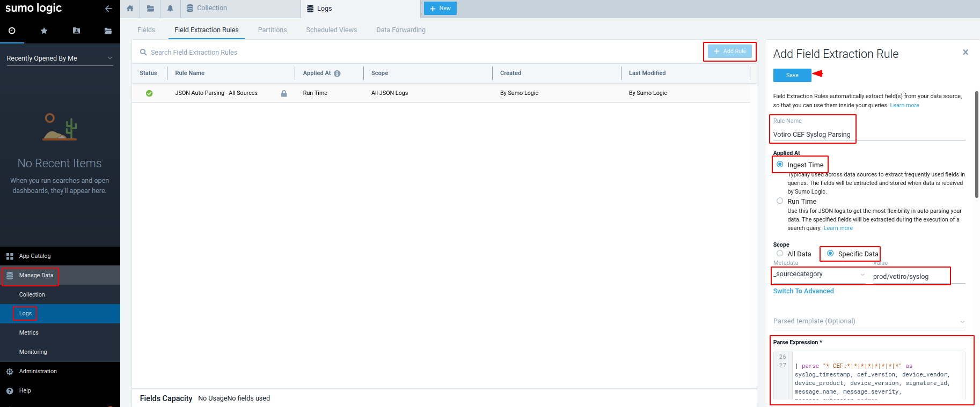Open the Recents clock icon tab
Image resolution: width=980 pixels, height=407 pixels.
12,31
